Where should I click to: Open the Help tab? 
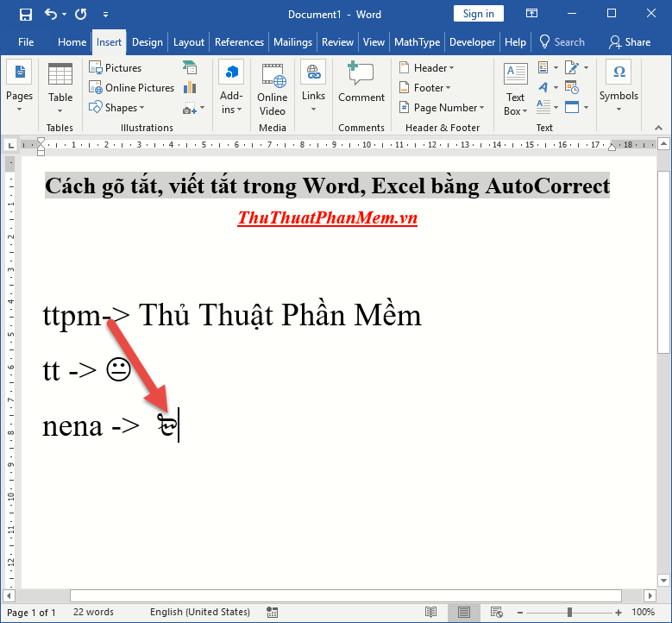pos(515,42)
